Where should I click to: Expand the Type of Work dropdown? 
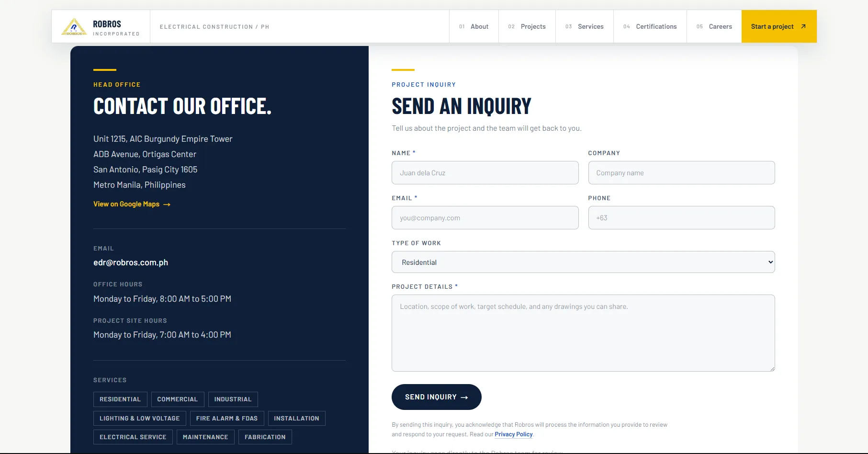point(583,262)
